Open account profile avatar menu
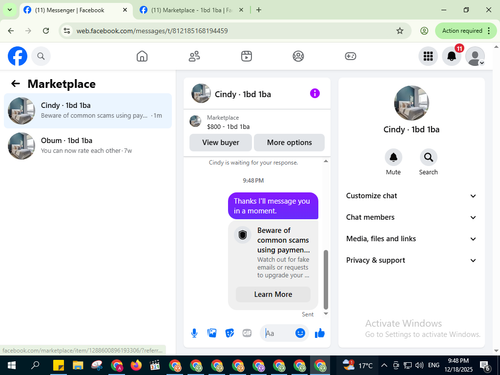Screen dimensions: 500x375 [x=475, y=56]
